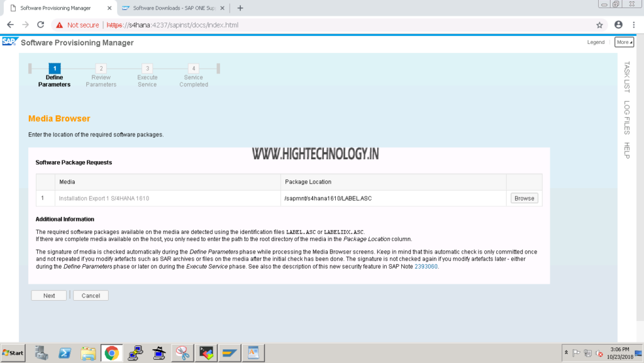The image size is (644, 363).
Task: Click Browse for the installation export package
Action: tap(524, 198)
